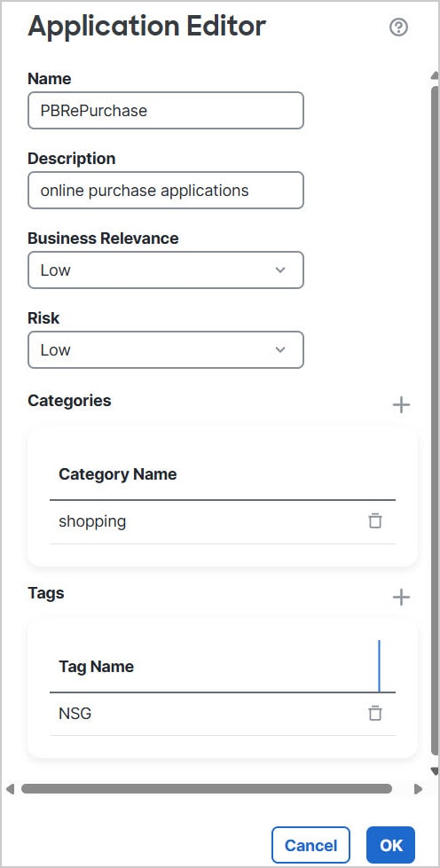Open the help icon beside Application Editor
This screenshot has height=868, width=440.
tap(398, 27)
